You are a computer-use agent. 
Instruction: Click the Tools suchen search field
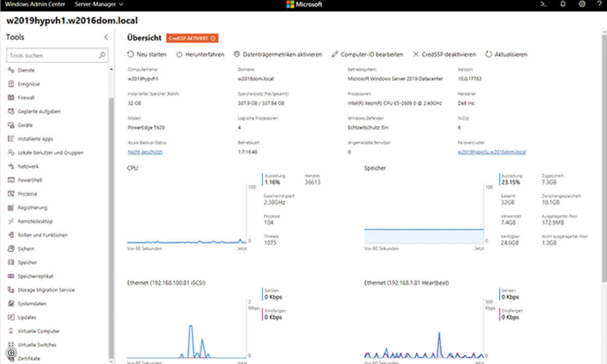point(57,55)
